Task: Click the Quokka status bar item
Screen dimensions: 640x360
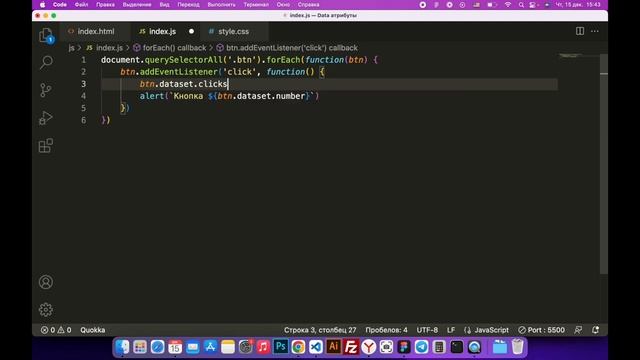Action: (x=93, y=330)
